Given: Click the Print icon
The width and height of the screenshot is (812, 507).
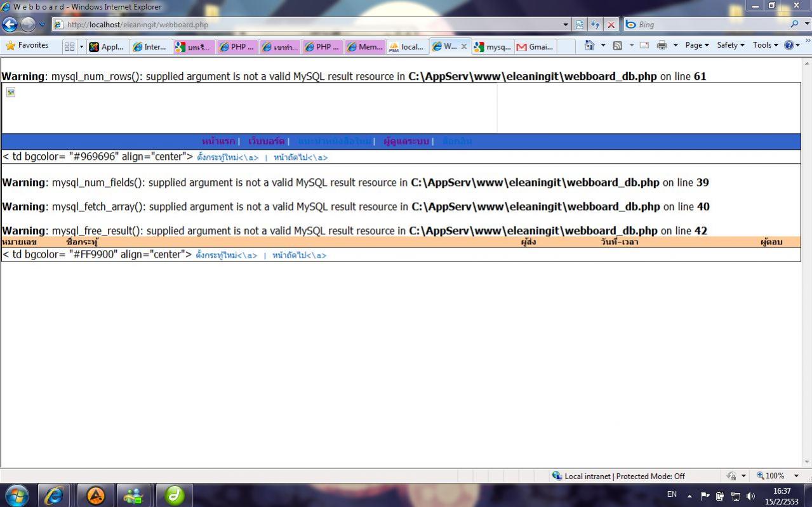Looking at the screenshot, I should [x=662, y=46].
